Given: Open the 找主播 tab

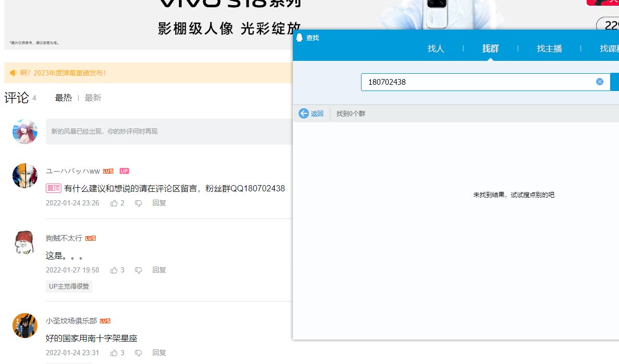Looking at the screenshot, I should (x=549, y=48).
